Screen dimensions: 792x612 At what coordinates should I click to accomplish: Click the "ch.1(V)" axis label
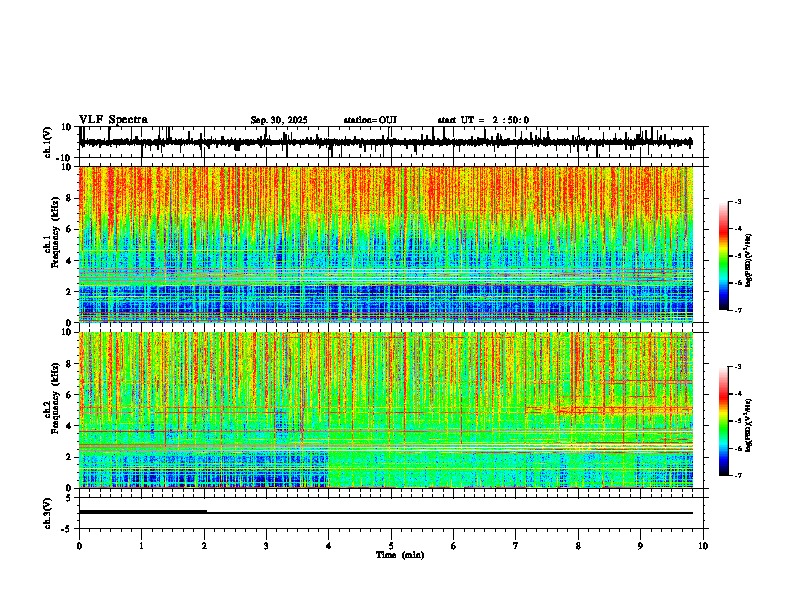[x=48, y=142]
